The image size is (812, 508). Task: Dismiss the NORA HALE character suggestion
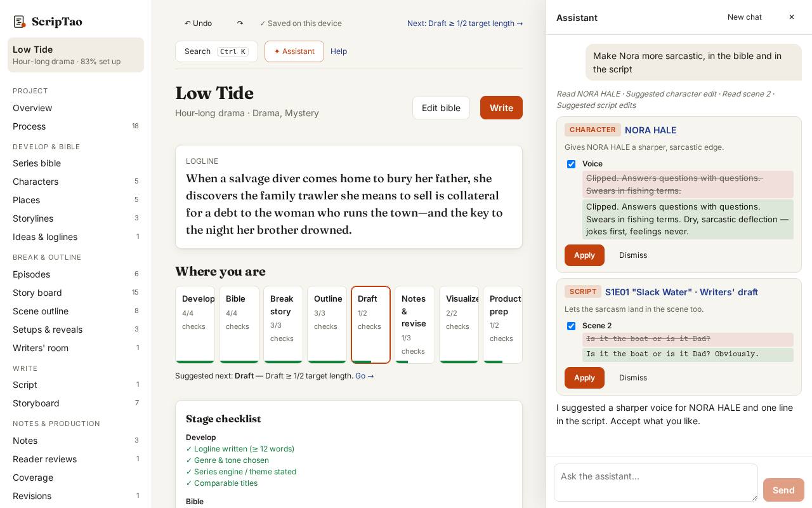click(x=633, y=255)
